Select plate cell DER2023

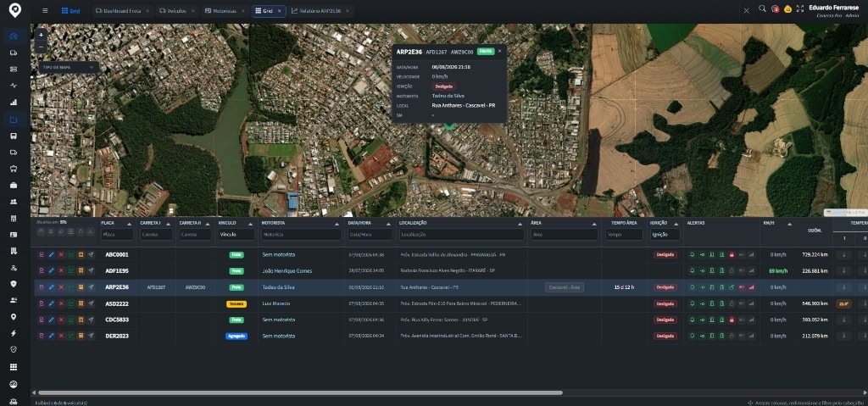117,336
